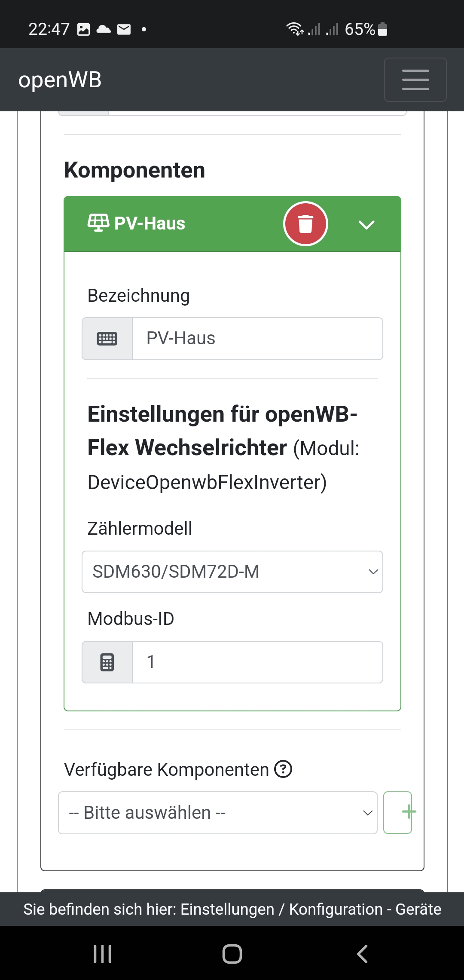Open Android recent apps view
This screenshot has width=464, height=980.
tap(103, 954)
